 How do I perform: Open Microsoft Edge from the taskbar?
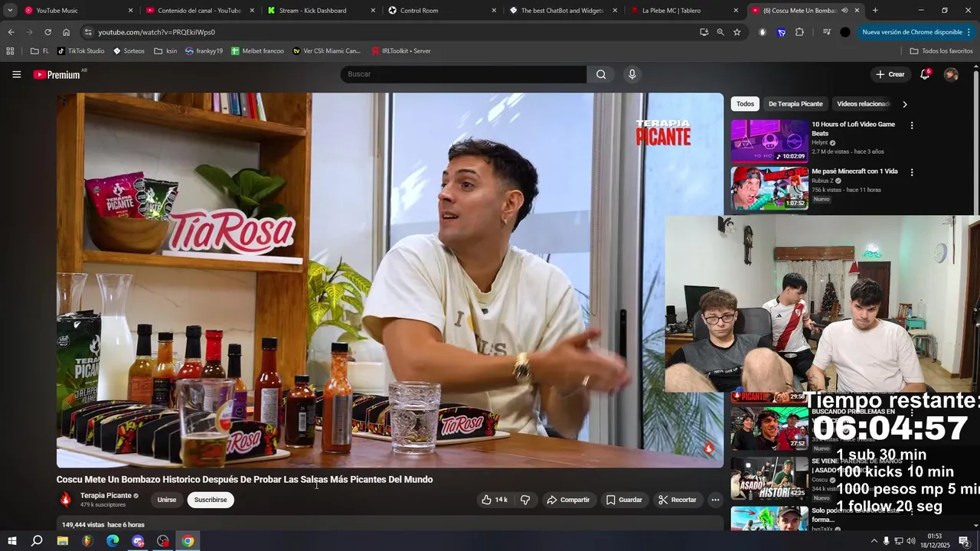(x=113, y=541)
